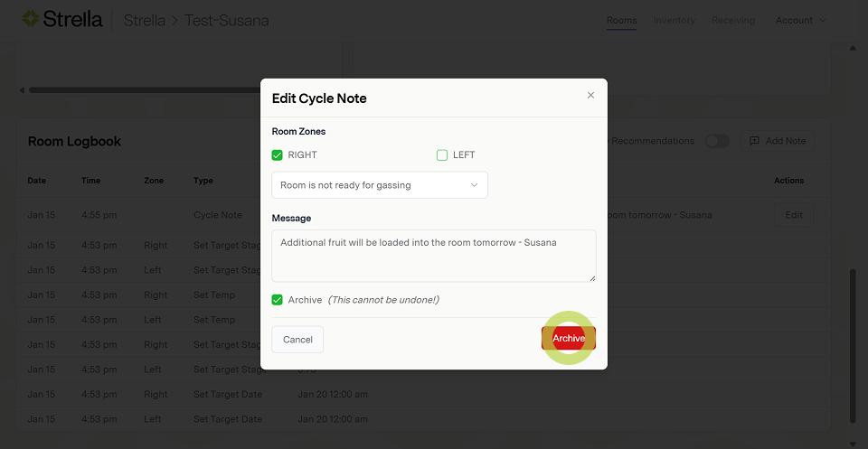Click the vertical page scrollbar thumb

(852, 343)
